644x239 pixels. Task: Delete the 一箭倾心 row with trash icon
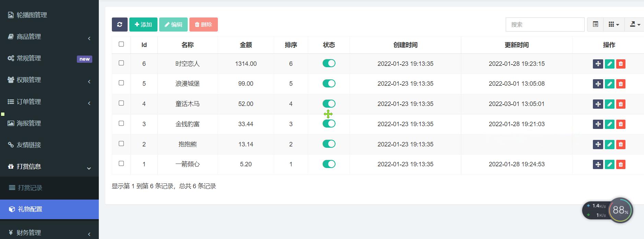coord(621,165)
